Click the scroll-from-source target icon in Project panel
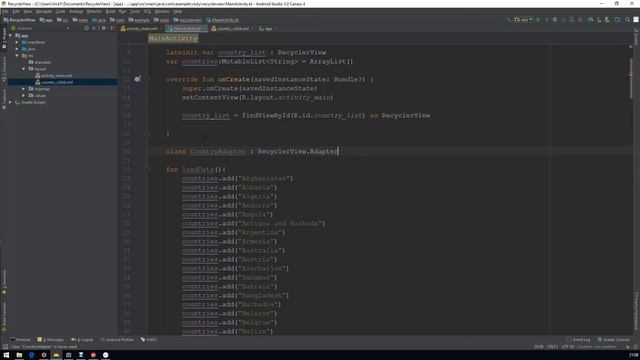The height and width of the screenshot is (360, 640). click(x=87, y=28)
